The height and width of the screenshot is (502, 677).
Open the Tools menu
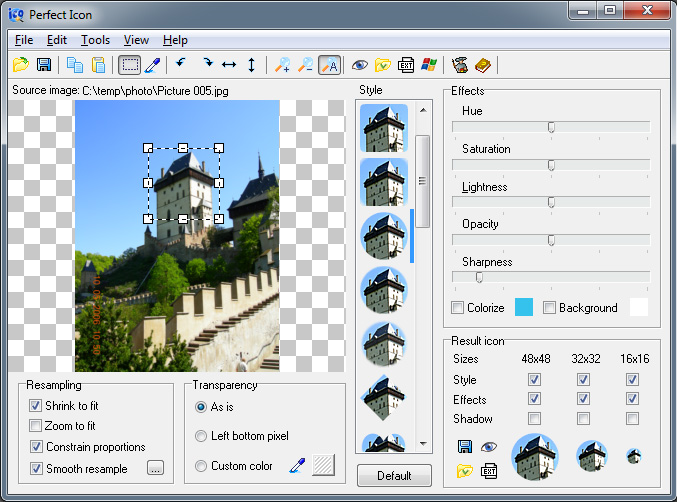pyautogui.click(x=95, y=40)
